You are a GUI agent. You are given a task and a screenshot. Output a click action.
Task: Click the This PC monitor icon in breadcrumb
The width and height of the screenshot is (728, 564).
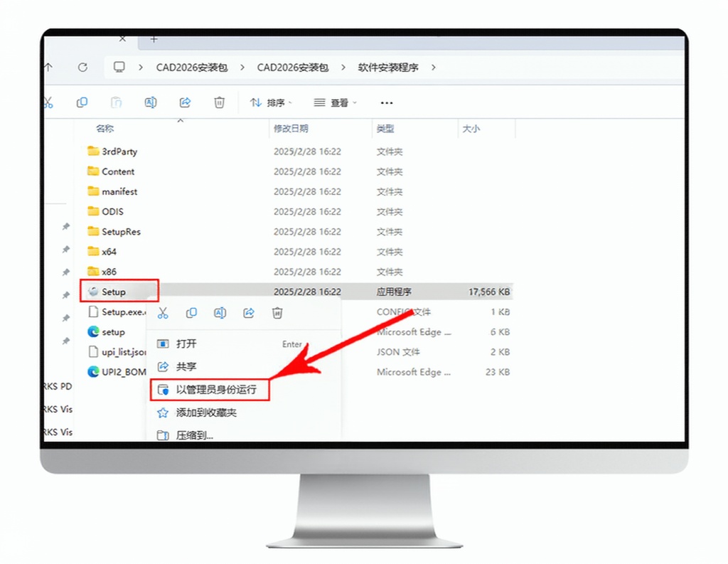[119, 67]
